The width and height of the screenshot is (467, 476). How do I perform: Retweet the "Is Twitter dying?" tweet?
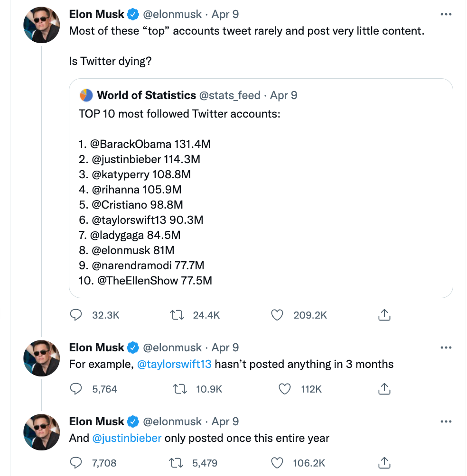[x=176, y=315]
